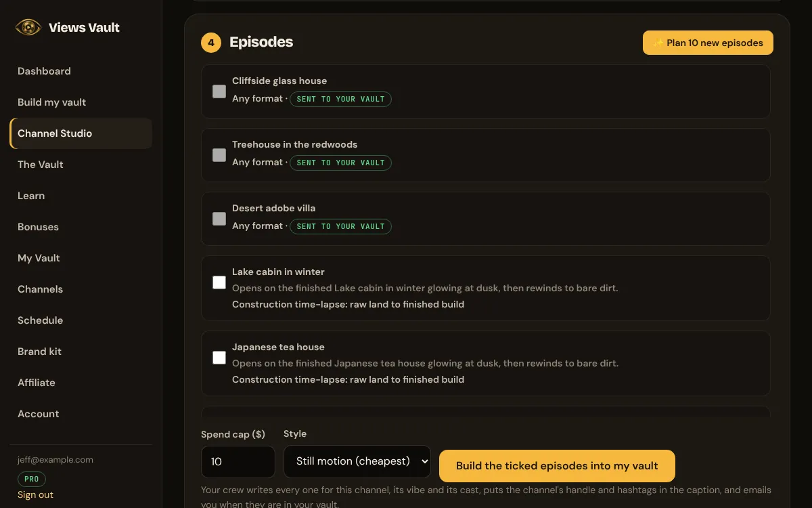This screenshot has width=812, height=508.
Task: Tick the Desert adobe villa checkbox
Action: click(219, 219)
